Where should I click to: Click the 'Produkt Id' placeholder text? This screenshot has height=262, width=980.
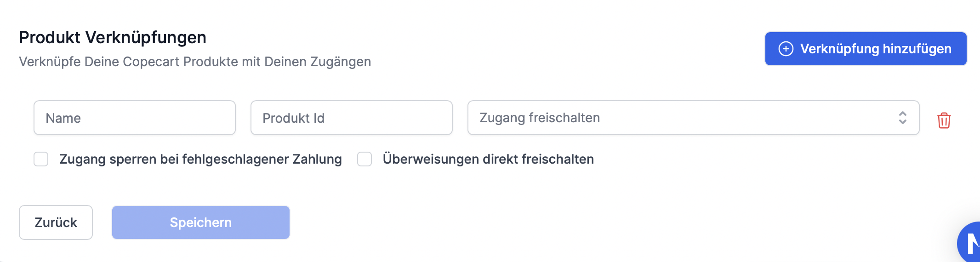point(293,118)
